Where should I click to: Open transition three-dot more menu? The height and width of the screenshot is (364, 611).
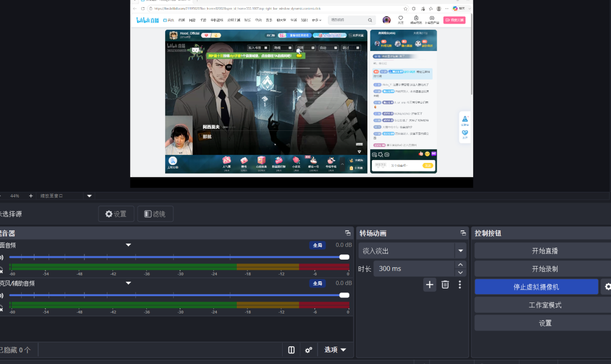coord(460,285)
